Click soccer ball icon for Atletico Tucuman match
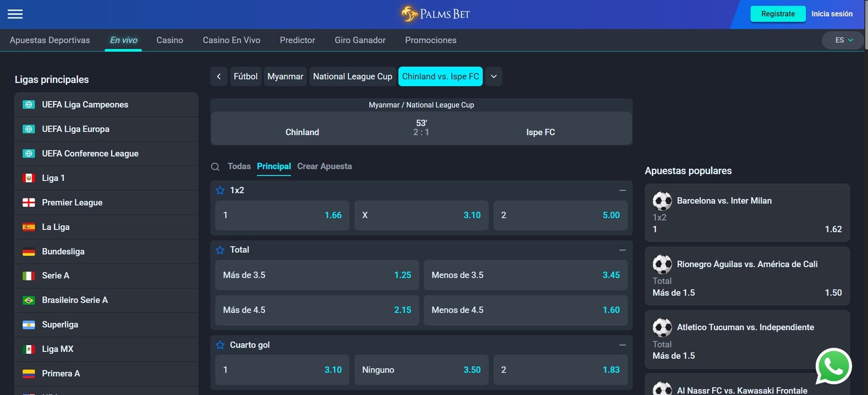Image resolution: width=868 pixels, height=395 pixels. 662,327
